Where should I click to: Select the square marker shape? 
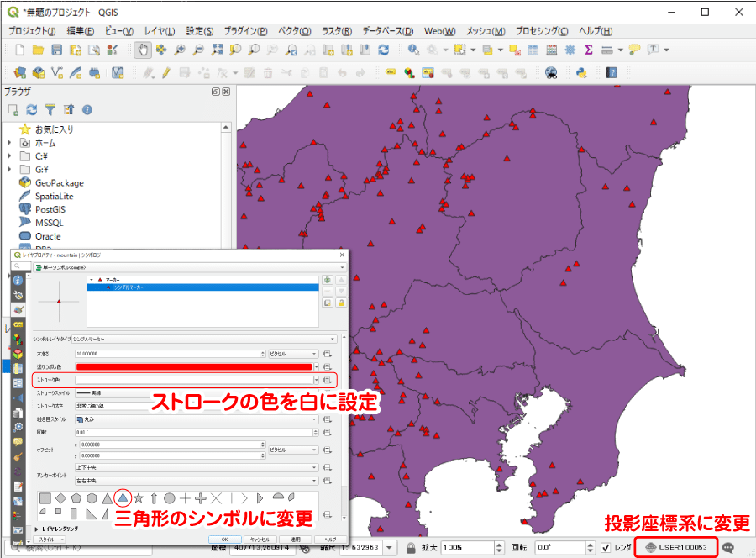click(45, 498)
